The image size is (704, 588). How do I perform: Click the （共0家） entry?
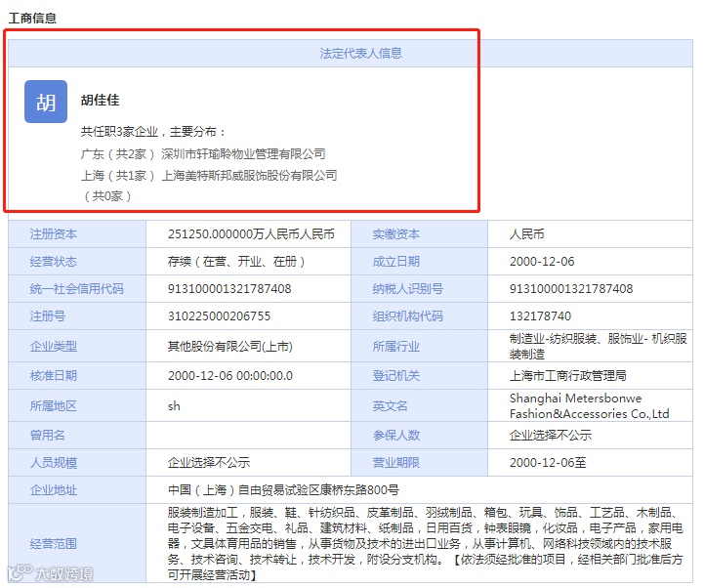tap(106, 196)
